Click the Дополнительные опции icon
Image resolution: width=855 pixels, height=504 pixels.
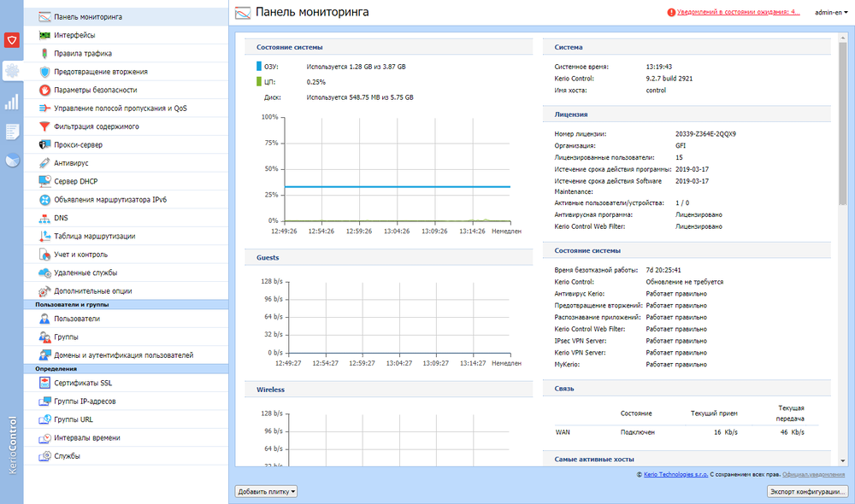[x=44, y=291]
